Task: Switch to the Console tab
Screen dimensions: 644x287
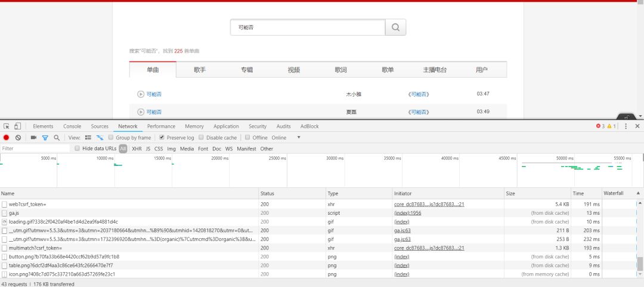Action: [72, 126]
